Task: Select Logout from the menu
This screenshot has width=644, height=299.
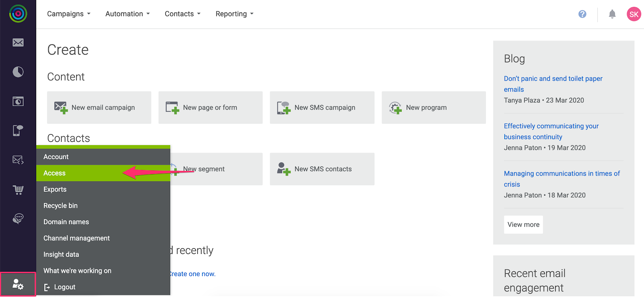Action: pyautogui.click(x=64, y=287)
